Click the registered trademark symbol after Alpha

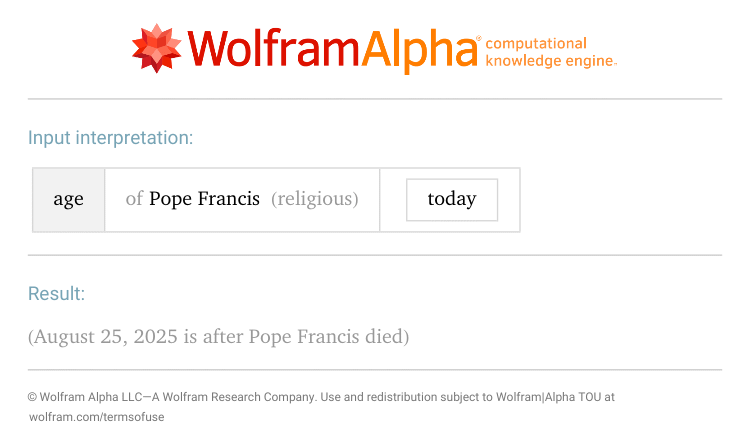coord(479,38)
